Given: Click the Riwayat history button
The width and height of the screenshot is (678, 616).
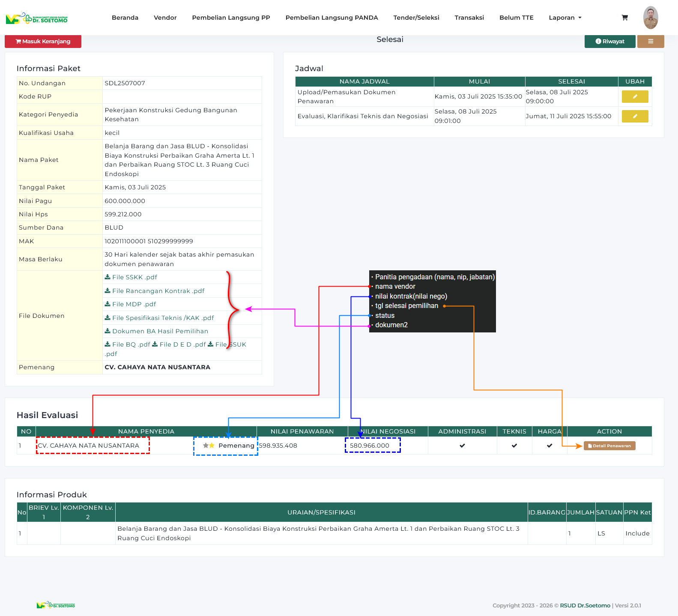Looking at the screenshot, I should (x=609, y=42).
